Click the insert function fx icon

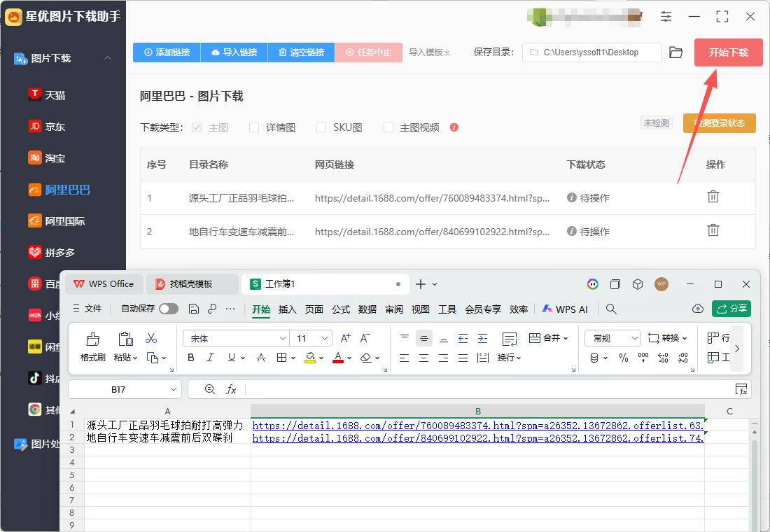(x=231, y=389)
